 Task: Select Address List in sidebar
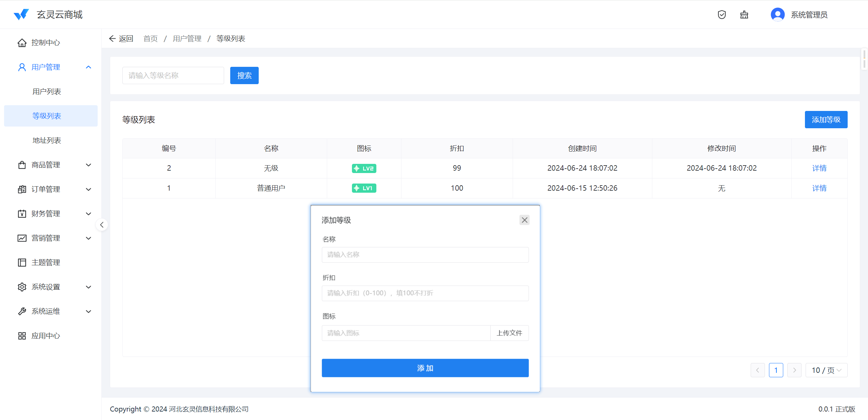pyautogui.click(x=47, y=140)
